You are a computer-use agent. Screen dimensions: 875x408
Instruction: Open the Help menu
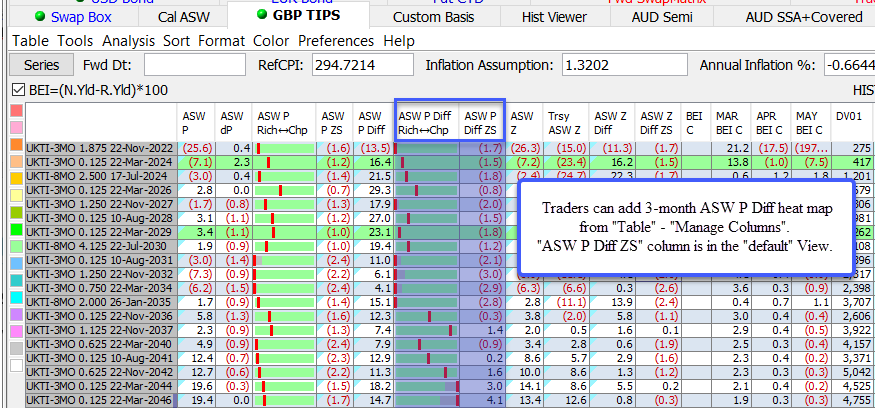pos(399,41)
